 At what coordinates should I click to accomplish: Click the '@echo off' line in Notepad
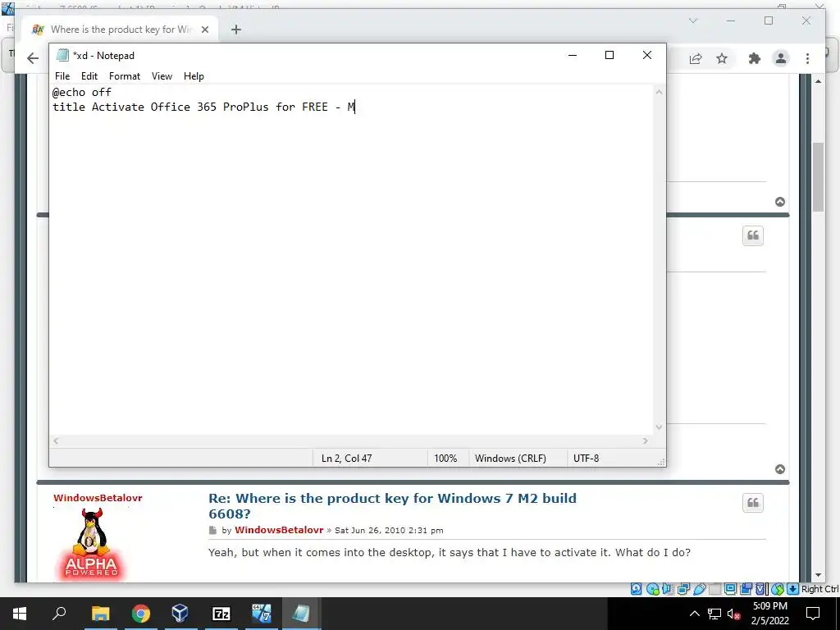(82, 92)
